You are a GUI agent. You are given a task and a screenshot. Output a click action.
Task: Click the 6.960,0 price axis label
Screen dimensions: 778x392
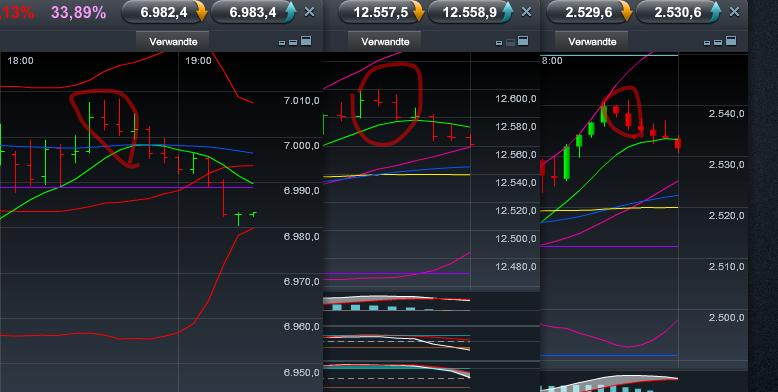click(x=302, y=327)
